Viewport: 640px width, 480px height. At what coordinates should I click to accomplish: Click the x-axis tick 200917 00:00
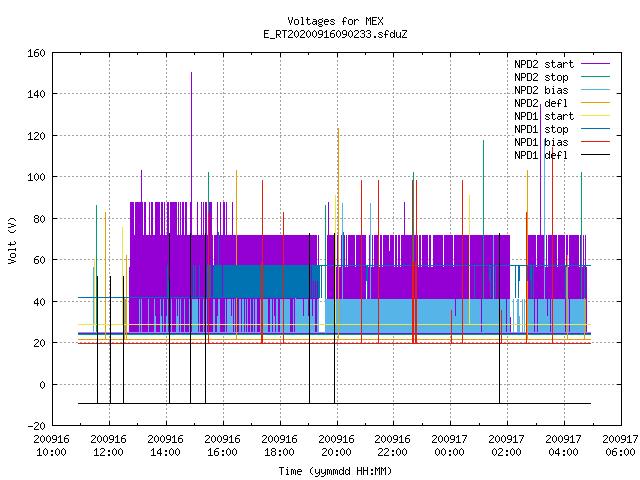point(449,446)
